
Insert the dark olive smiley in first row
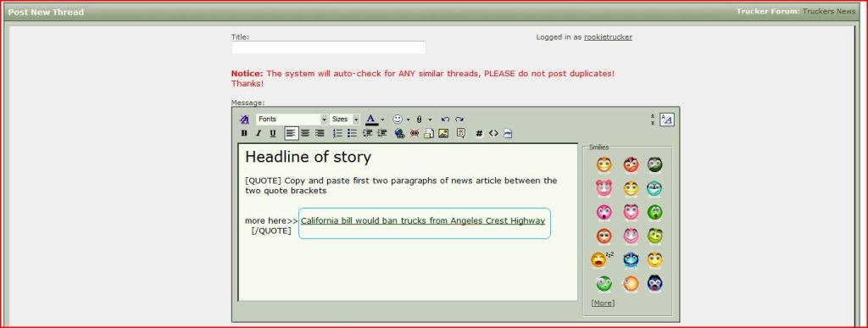click(655, 164)
